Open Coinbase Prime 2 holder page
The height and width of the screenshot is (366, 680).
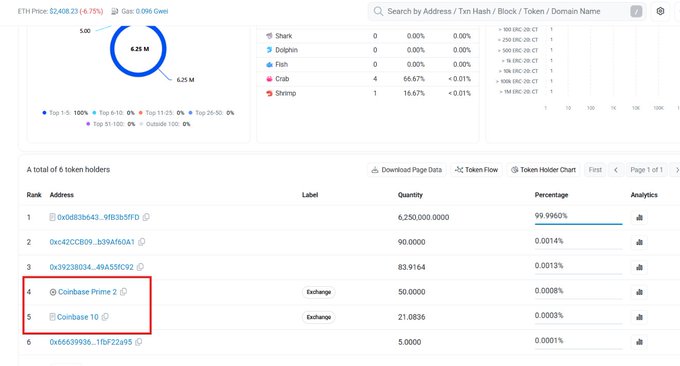point(88,292)
